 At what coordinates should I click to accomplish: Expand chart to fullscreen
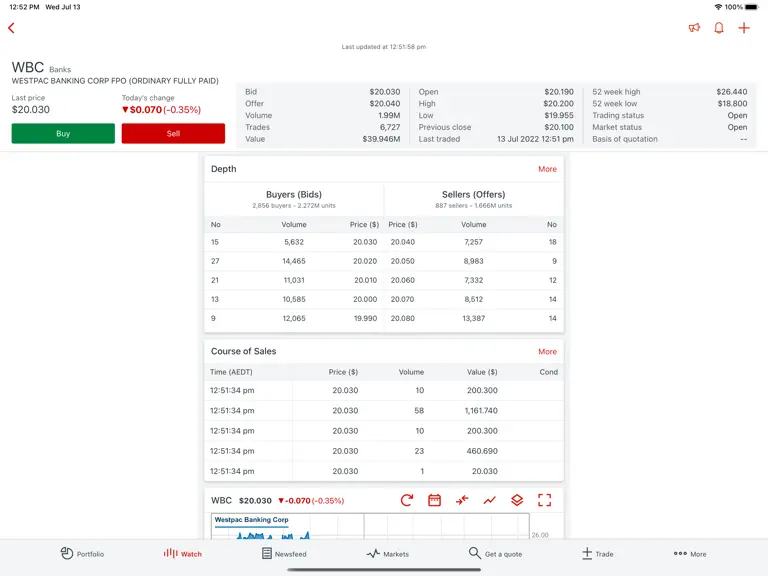pyautogui.click(x=544, y=500)
